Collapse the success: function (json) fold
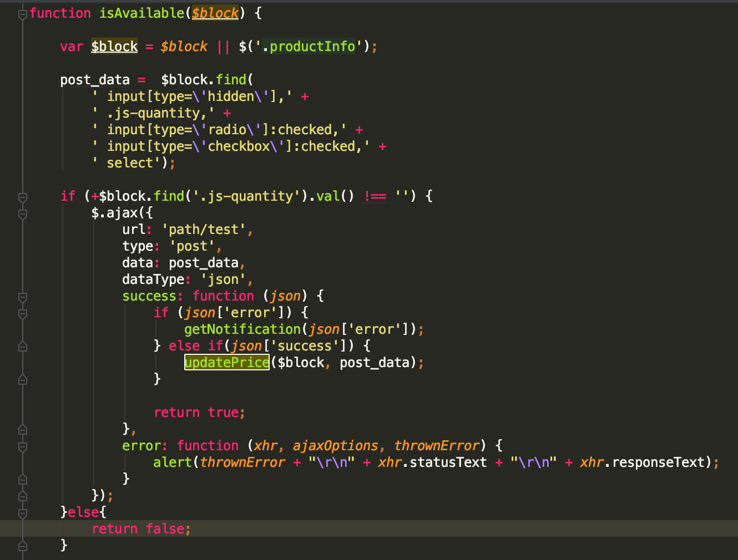738x560 pixels. click(x=23, y=297)
